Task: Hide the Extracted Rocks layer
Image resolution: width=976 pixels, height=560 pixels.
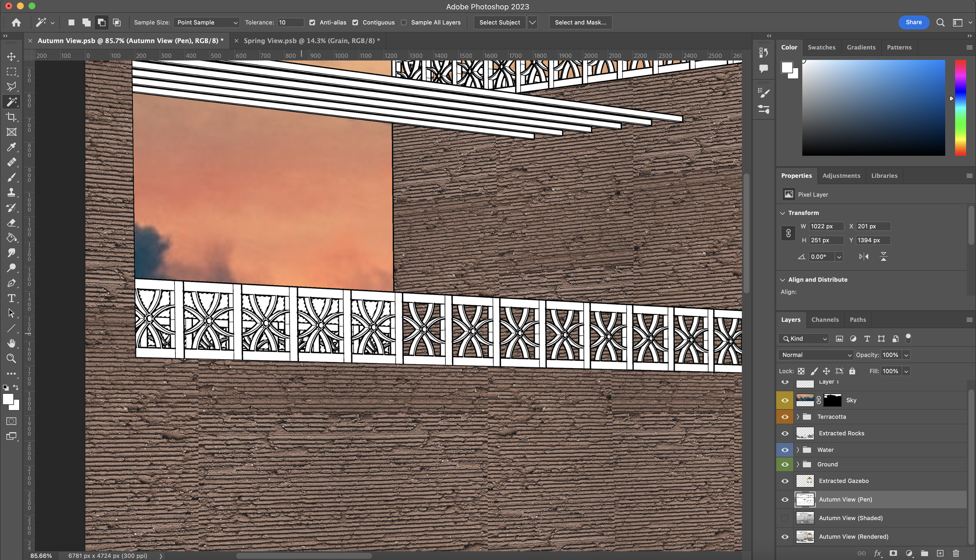Action: (785, 433)
